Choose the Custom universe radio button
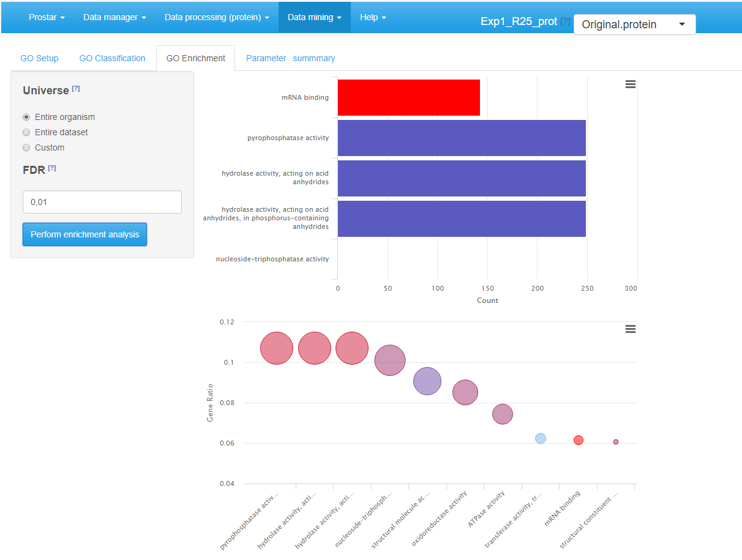 (26, 147)
